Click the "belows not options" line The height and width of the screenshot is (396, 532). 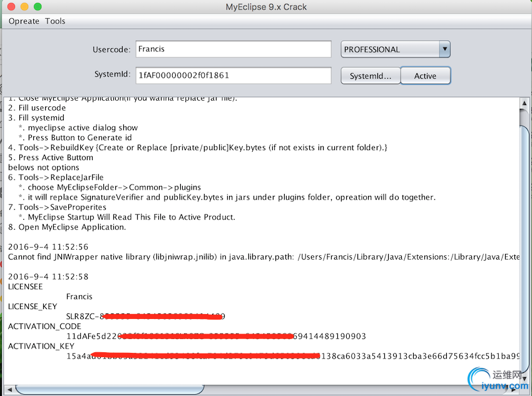click(x=44, y=168)
